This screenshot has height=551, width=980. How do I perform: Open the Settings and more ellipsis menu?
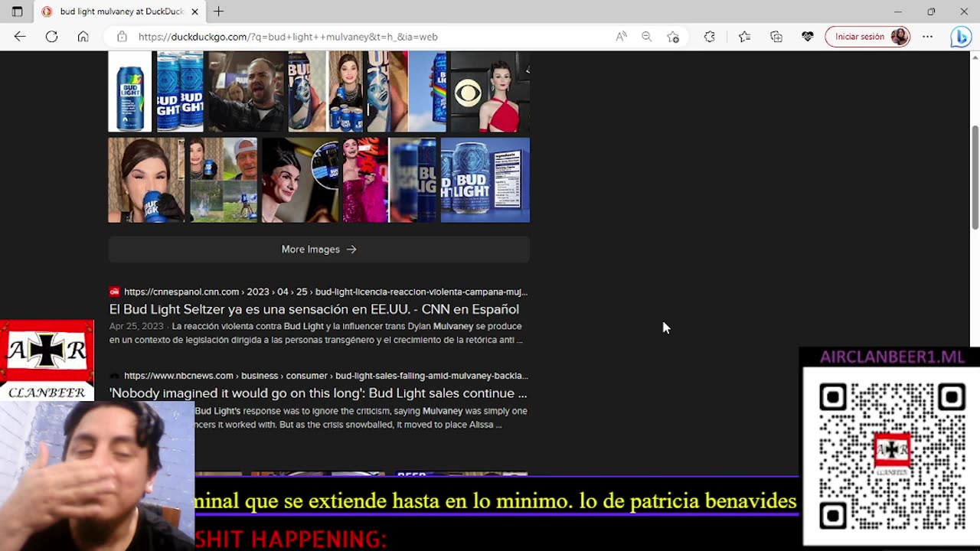point(928,37)
